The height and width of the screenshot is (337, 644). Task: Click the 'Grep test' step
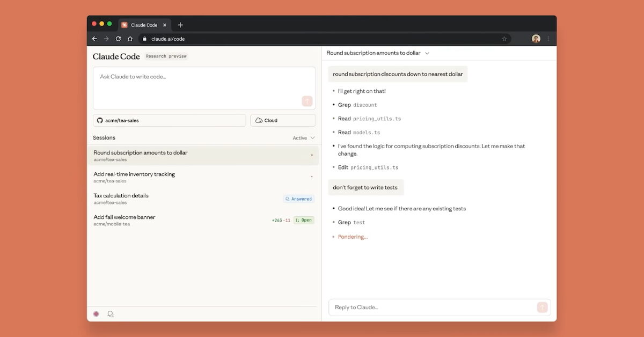pyautogui.click(x=352, y=222)
